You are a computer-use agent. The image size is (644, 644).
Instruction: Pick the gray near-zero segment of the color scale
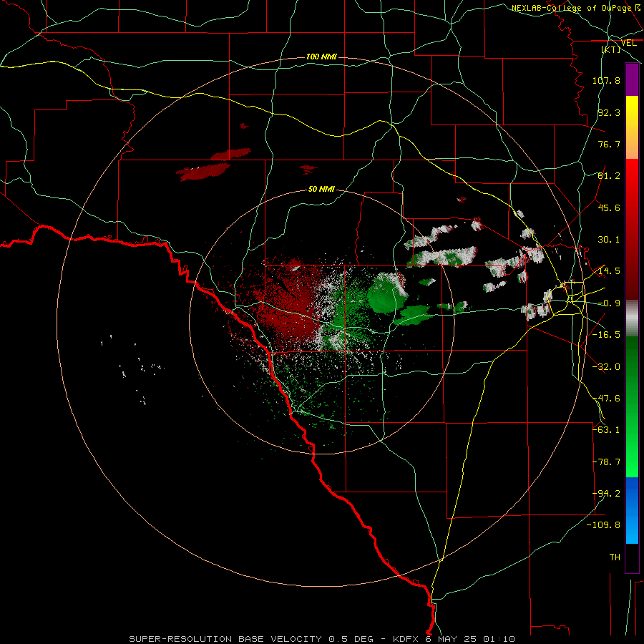point(632,318)
